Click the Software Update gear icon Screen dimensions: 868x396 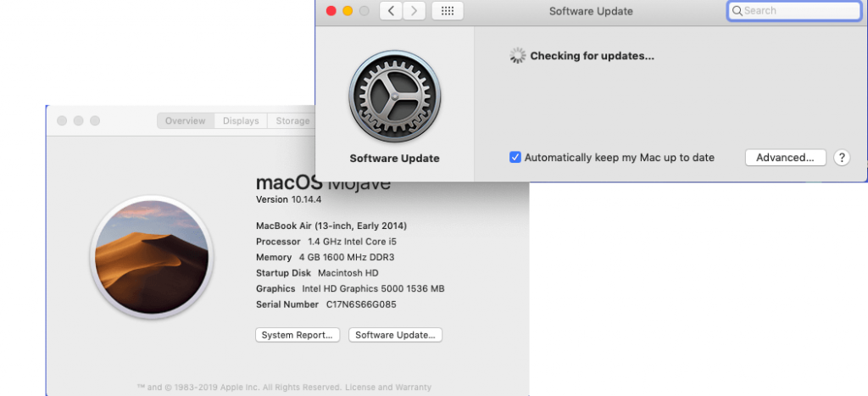(395, 97)
